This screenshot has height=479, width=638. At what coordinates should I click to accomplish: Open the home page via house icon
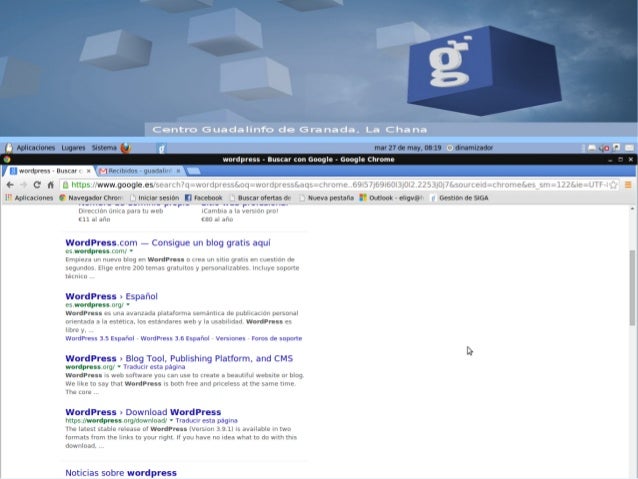[50, 185]
